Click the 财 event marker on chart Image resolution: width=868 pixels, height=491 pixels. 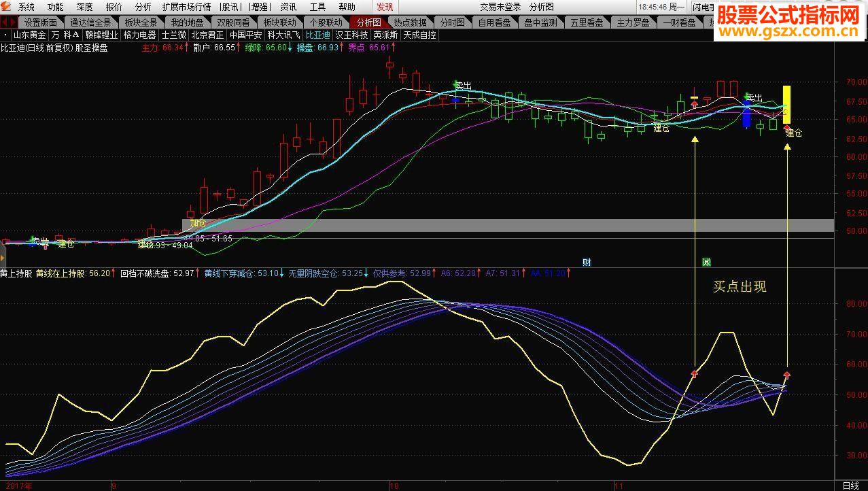(x=587, y=262)
